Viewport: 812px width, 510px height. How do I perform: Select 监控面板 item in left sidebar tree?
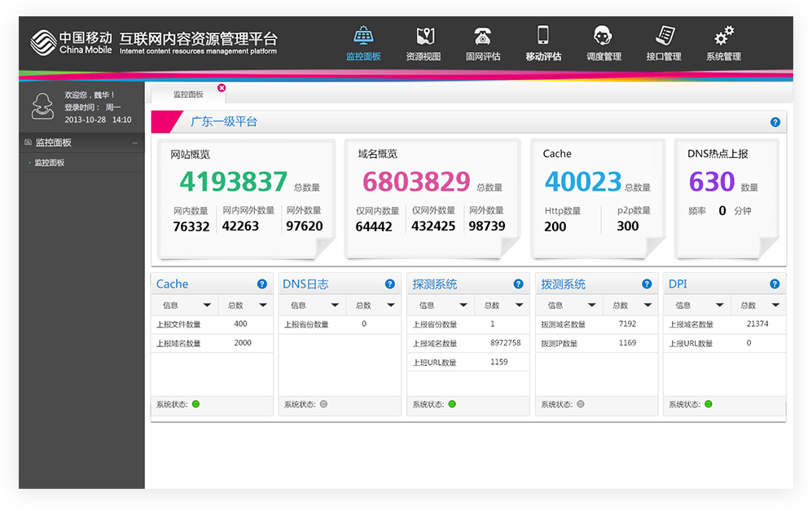tap(50, 163)
